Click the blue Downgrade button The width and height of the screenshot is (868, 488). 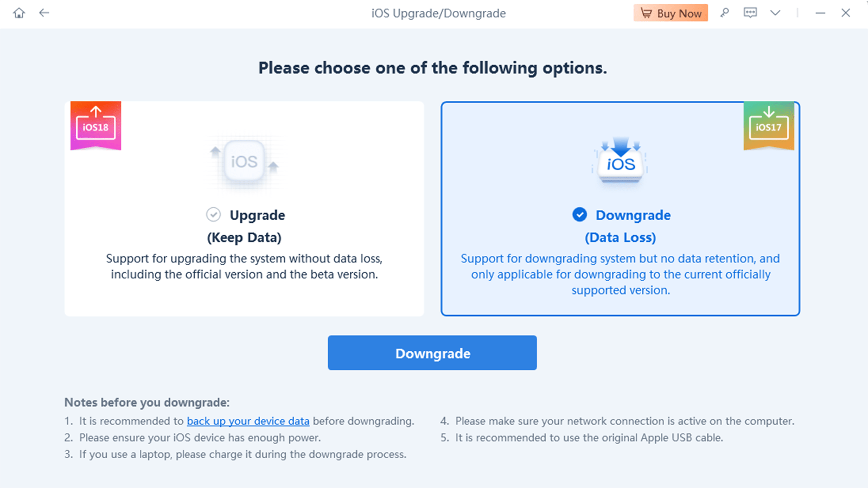point(432,353)
